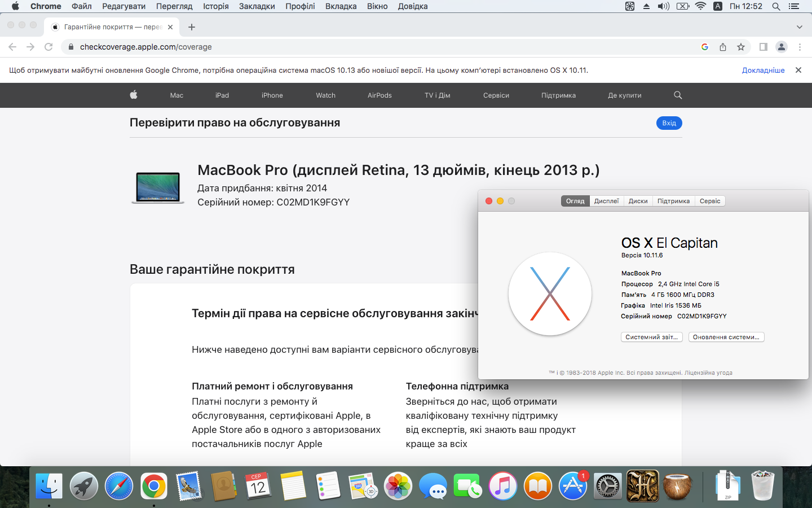Click MacBook Pro product thumbnail
The image size is (812, 508).
pyautogui.click(x=158, y=187)
